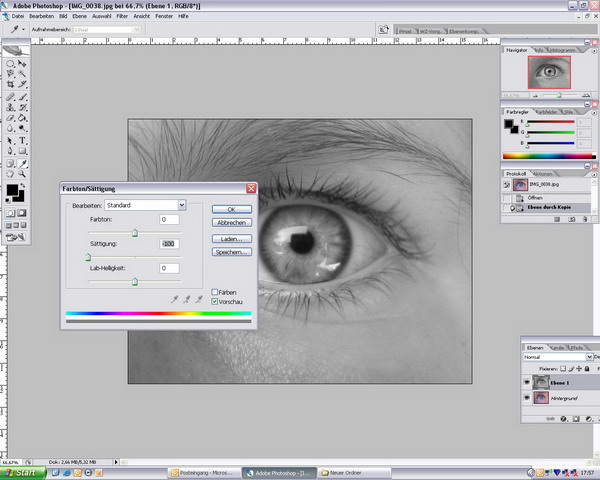
Task: Hide the Ebene 1 layer
Action: [527, 382]
